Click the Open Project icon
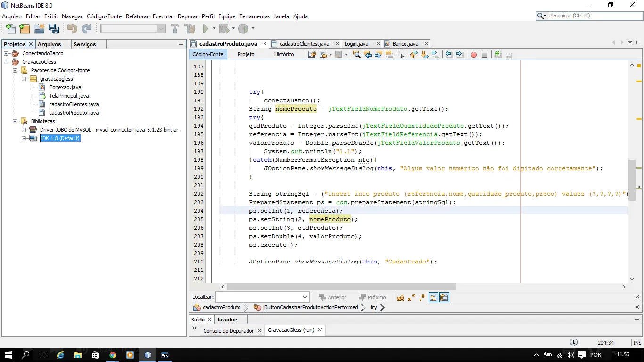The width and height of the screenshot is (644, 362). tap(39, 29)
